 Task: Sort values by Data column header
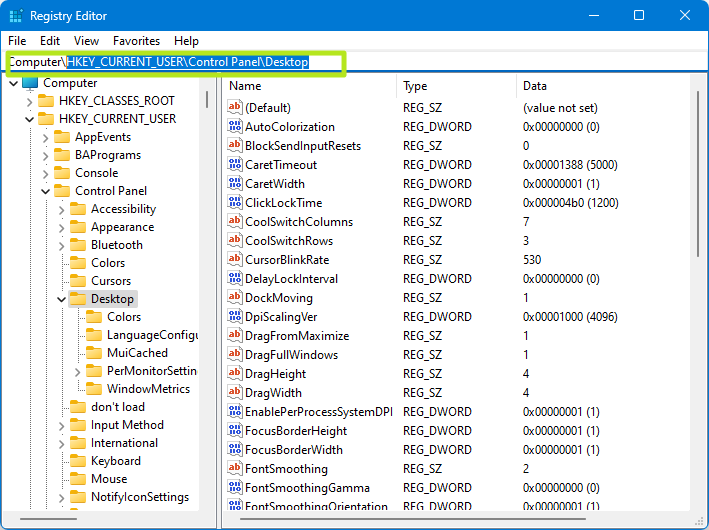[x=603, y=86]
